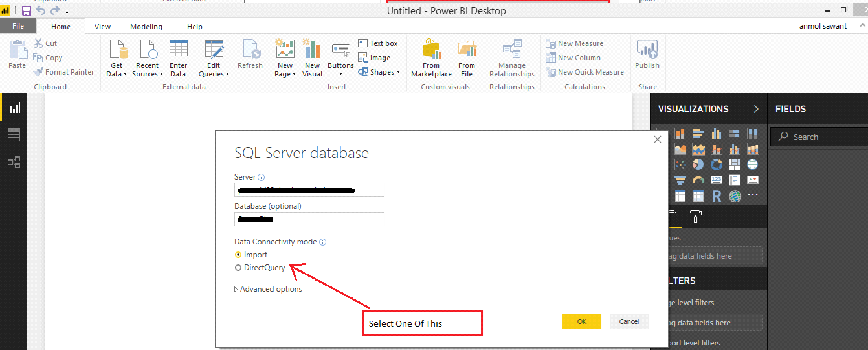Click the Format Painter brush
Image resolution: width=868 pixels, height=350 pixels.
point(39,72)
